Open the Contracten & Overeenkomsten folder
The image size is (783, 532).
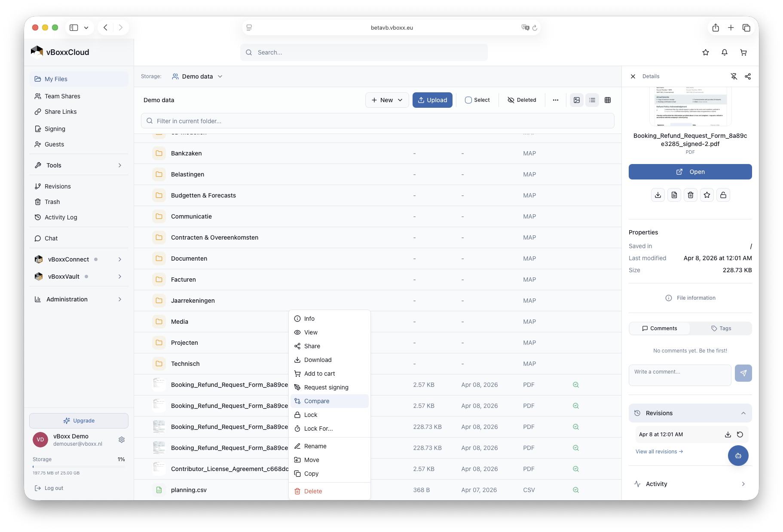point(214,237)
